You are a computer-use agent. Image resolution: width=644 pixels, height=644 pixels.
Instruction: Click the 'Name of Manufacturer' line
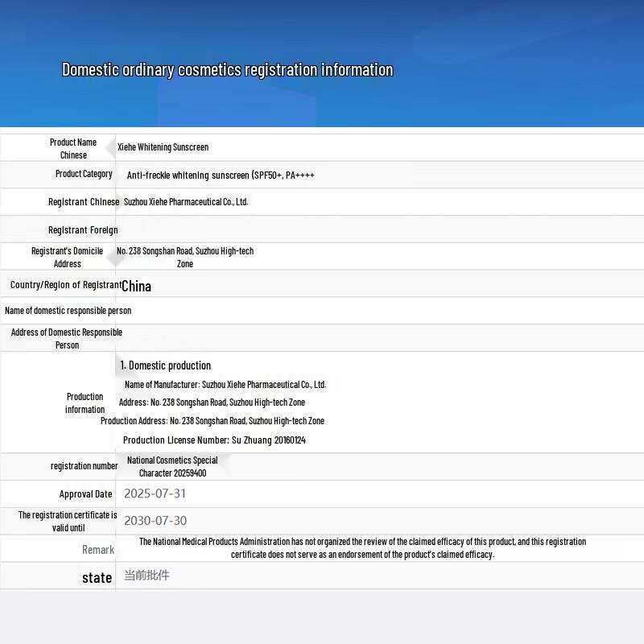point(225,385)
